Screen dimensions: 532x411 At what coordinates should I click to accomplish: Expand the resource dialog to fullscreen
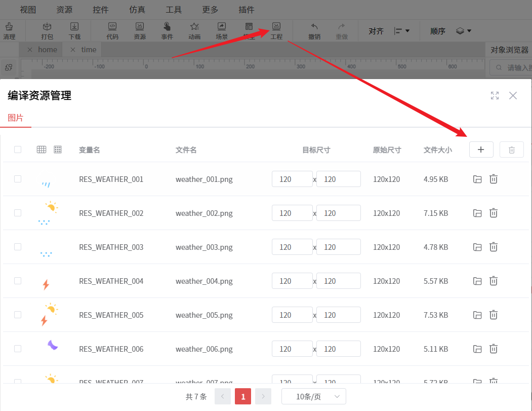tap(495, 96)
